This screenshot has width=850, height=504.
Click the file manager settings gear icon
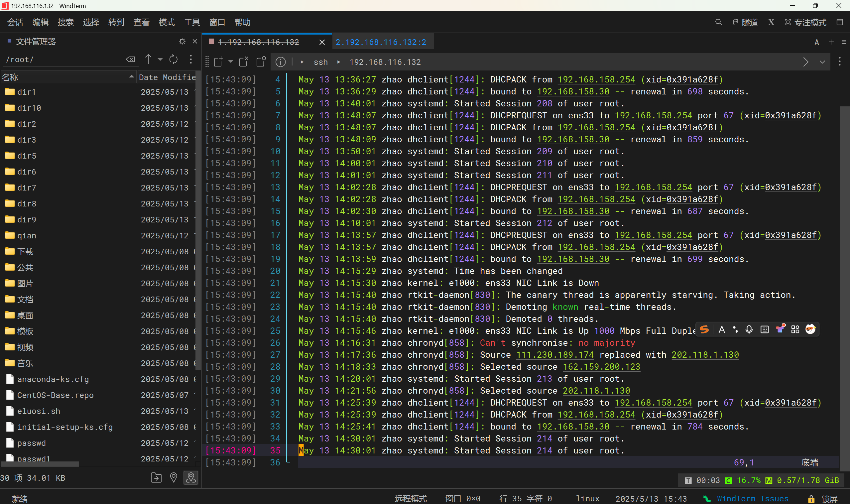pyautogui.click(x=182, y=42)
